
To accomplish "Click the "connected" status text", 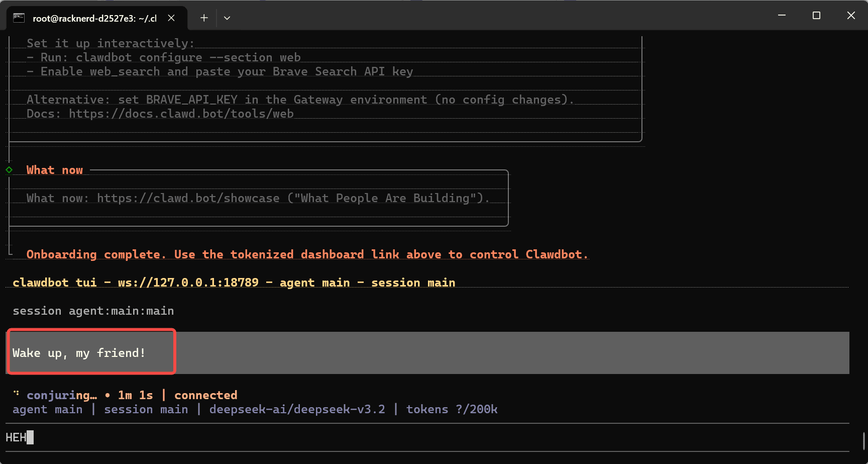I will coord(205,396).
